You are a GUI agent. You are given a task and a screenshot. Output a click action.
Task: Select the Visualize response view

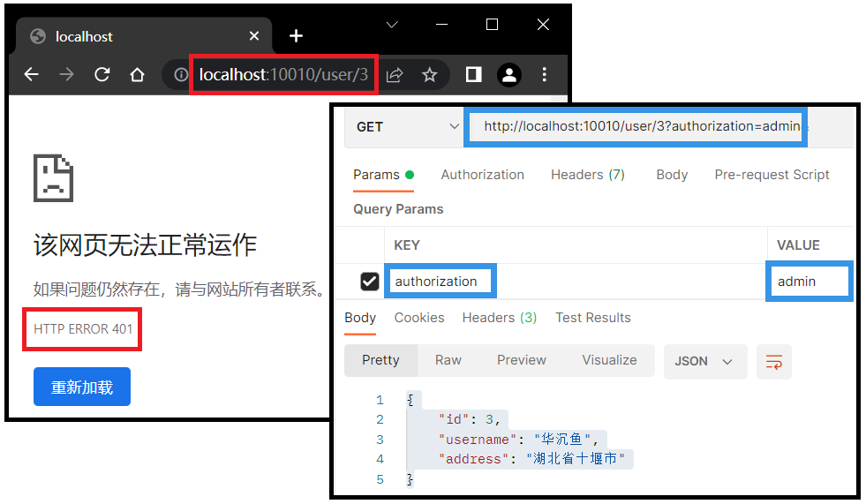(609, 360)
